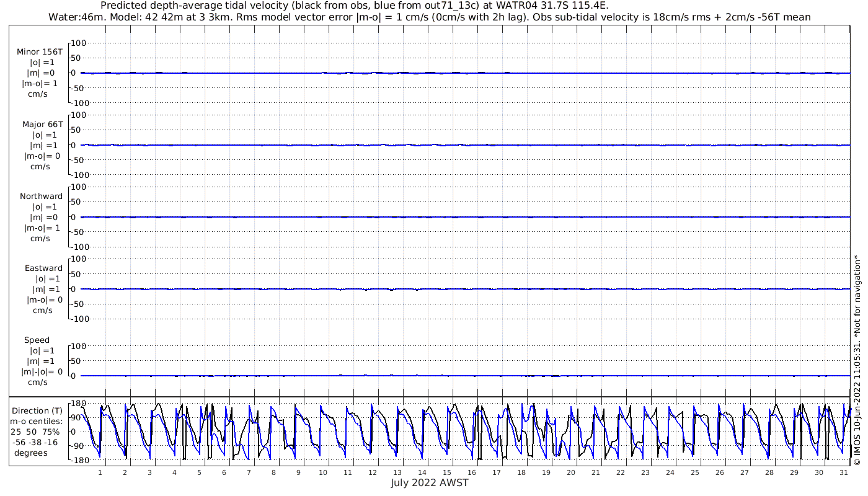Click the 100 tick on Minor 156T axis

tap(79, 43)
